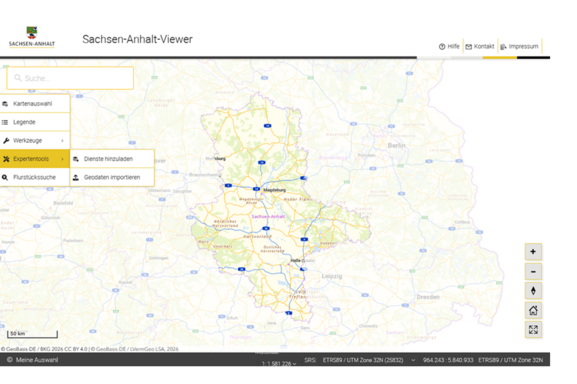Click the Werkzeuge wrench icon
Image resolution: width=577 pixels, height=384 pixels.
pos(6,141)
